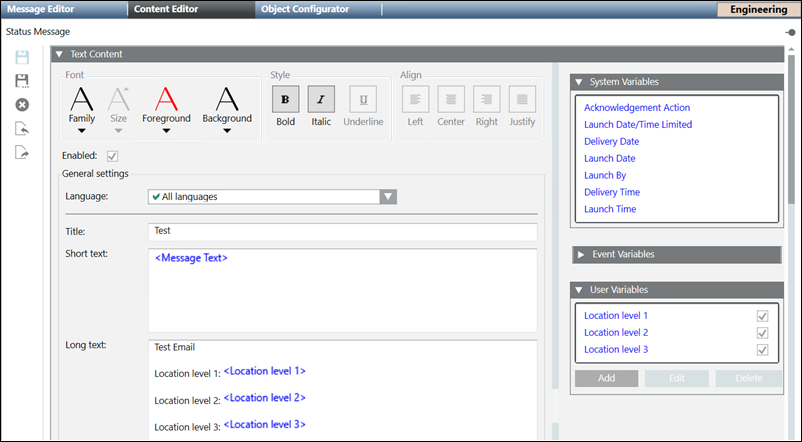The image size is (802, 442).
Task: Click the Save icon in left toolbar
Action: (x=22, y=58)
